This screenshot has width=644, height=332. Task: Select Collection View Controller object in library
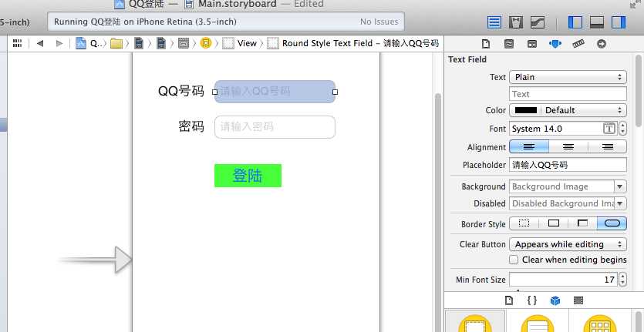tap(600, 323)
